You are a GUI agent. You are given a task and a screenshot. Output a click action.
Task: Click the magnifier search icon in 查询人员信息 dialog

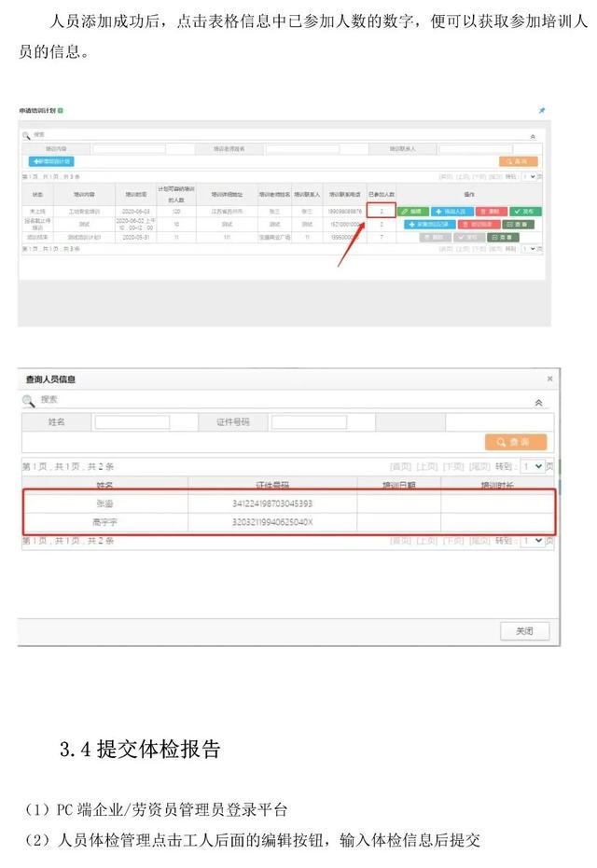click(29, 401)
